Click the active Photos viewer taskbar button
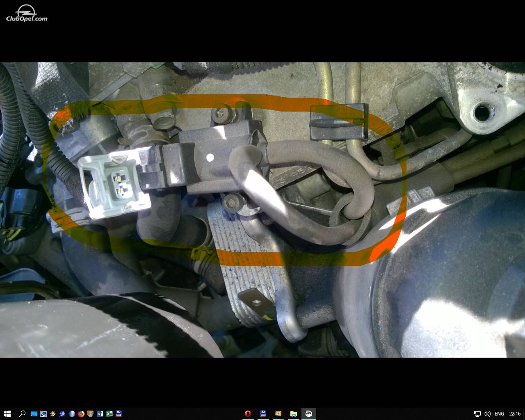Image resolution: width=525 pixels, height=420 pixels. 308,414
